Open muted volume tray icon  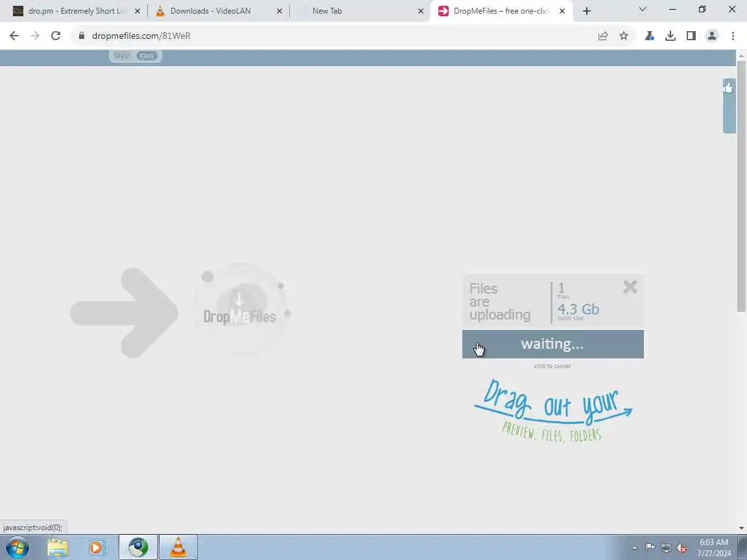[682, 548]
